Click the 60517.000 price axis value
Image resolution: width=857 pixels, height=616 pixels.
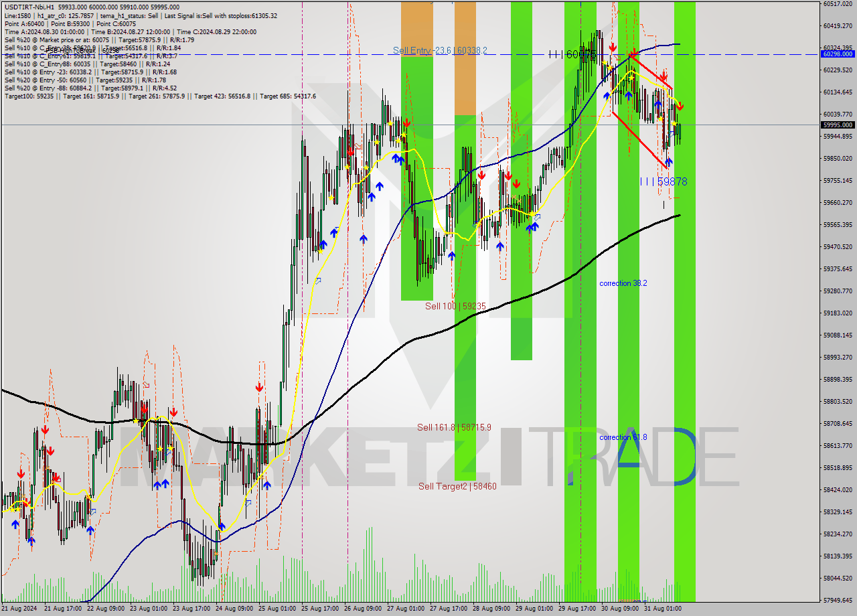point(838,3)
